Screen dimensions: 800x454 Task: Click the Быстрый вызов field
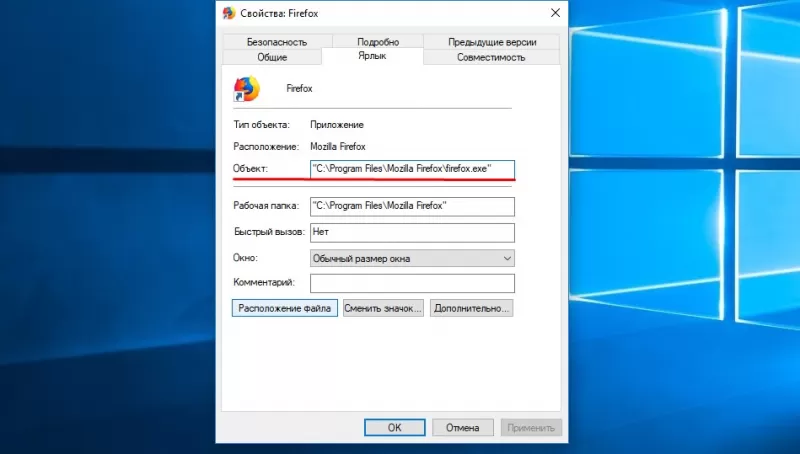tap(412, 232)
